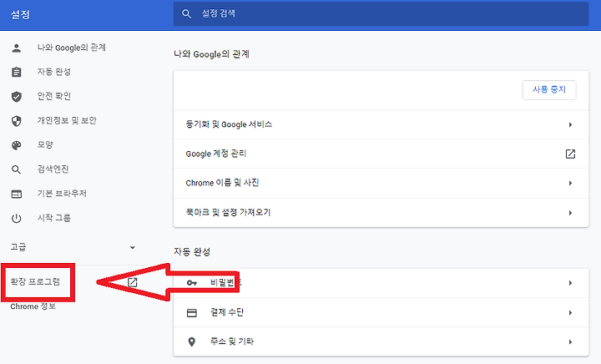Click the magnifier icon beside 검색엔진
Screen dimensions: 601x364
[16, 169]
